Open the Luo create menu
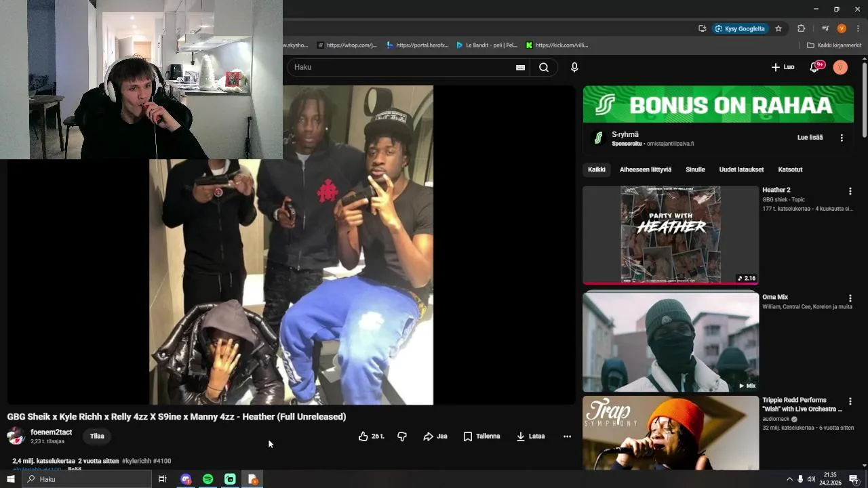868x488 pixels. (x=783, y=67)
